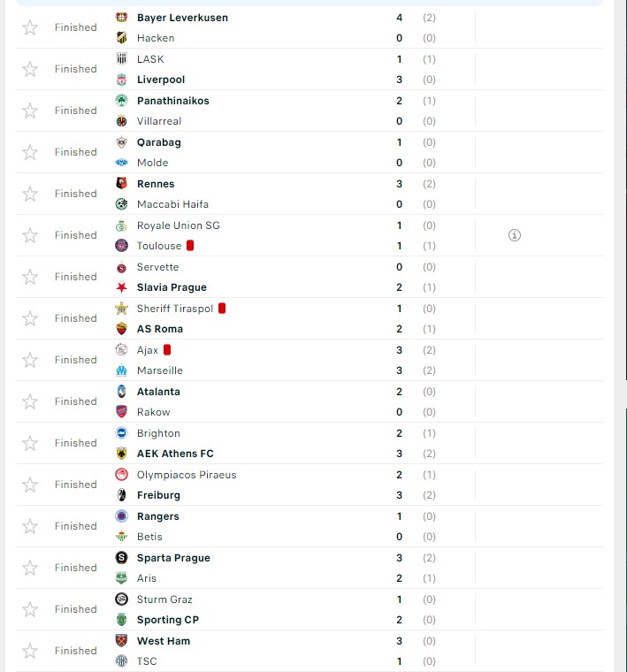Favorite the Bayer Leverkusen vs Hacken match

(30, 27)
